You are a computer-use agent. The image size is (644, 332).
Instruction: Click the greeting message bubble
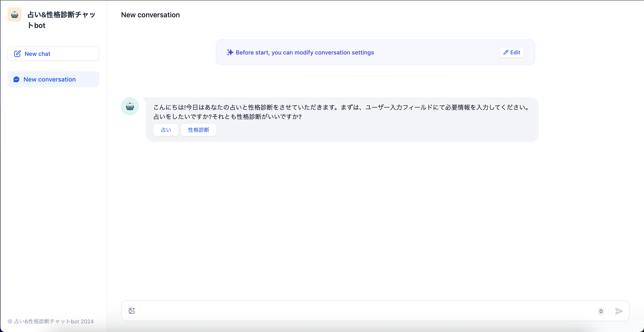[x=340, y=112]
